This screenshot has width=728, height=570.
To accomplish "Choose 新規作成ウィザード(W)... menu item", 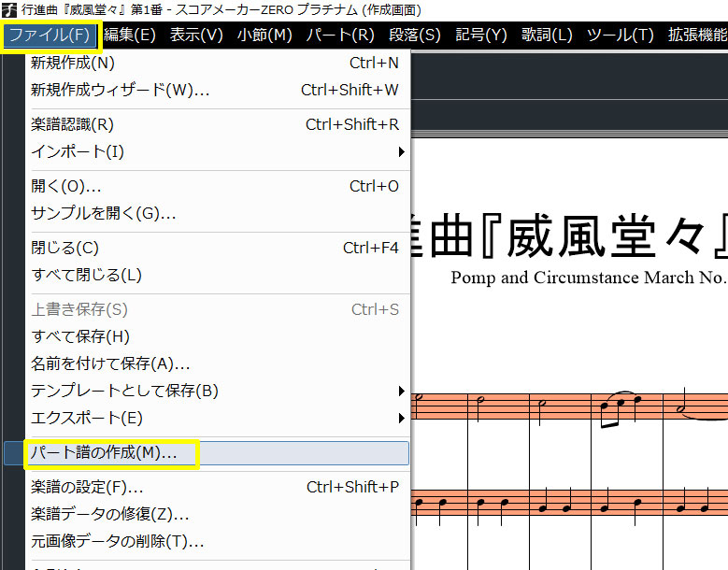I will 218,90.
